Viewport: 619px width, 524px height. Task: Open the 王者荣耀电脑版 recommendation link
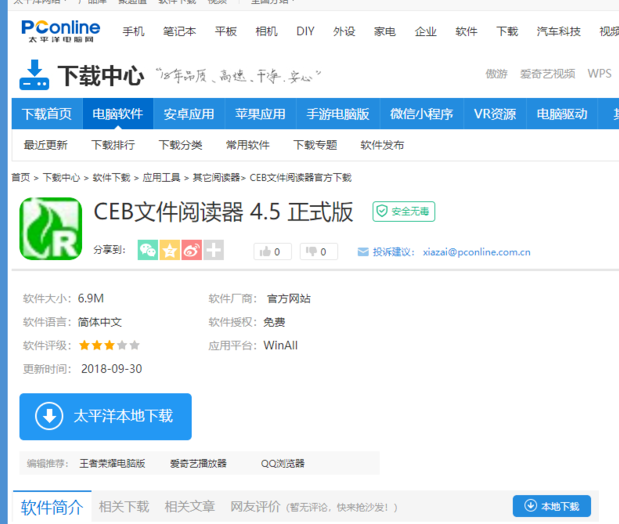112,463
